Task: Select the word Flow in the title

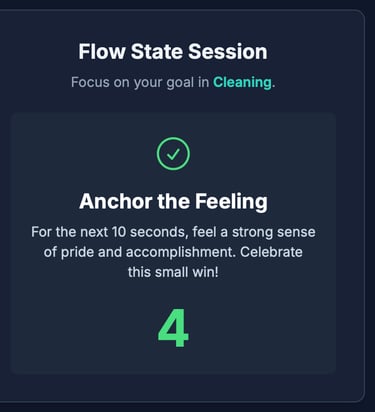Action: tap(102, 52)
